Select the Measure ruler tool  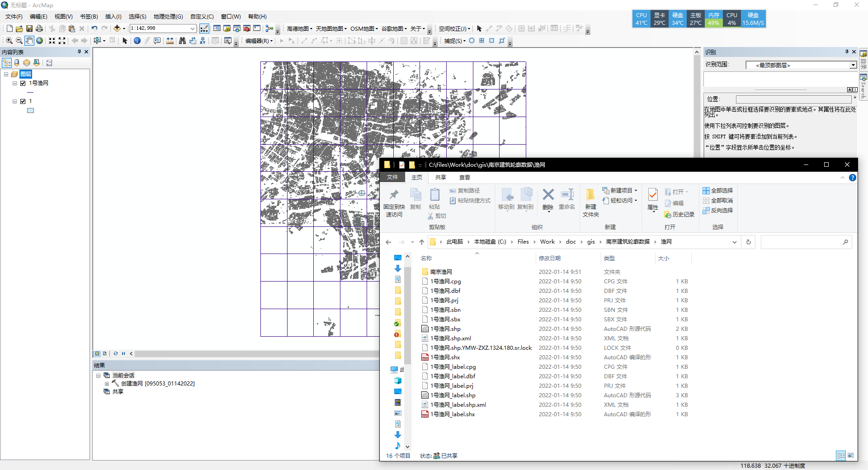coord(170,41)
